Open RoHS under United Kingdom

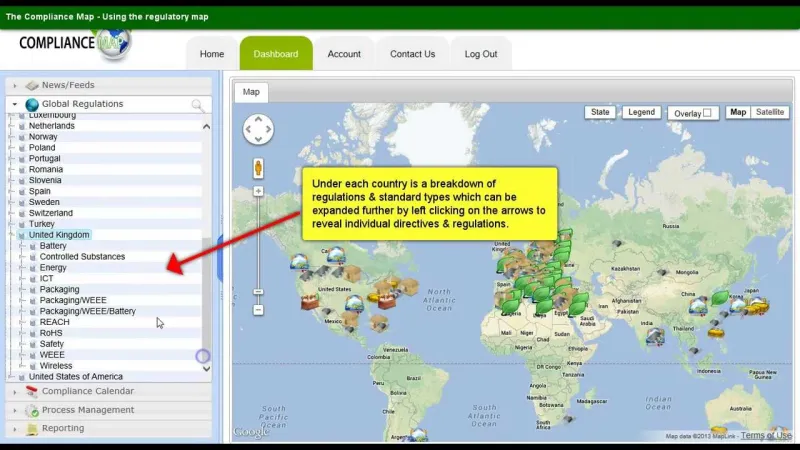[51, 333]
